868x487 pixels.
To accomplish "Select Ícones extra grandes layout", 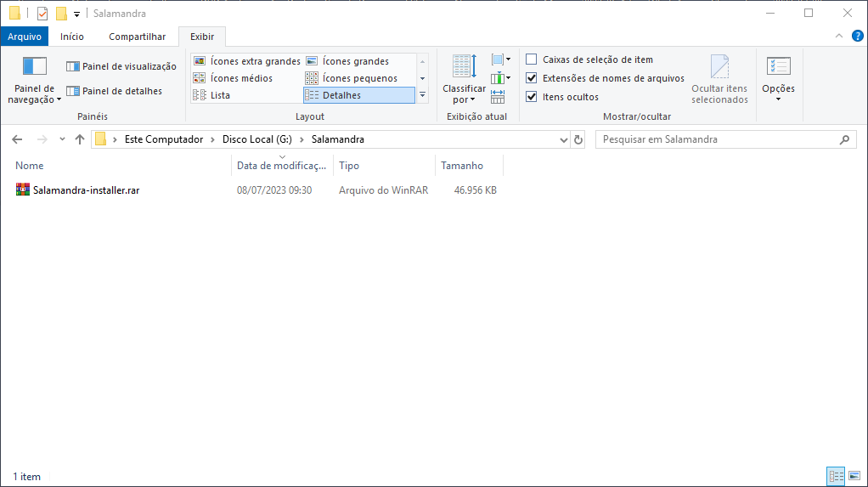I will [247, 61].
